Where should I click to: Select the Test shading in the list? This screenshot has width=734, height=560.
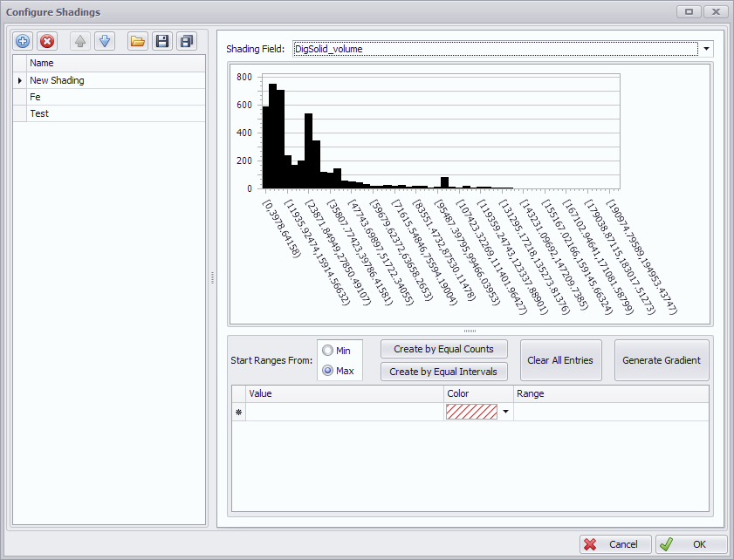39,113
